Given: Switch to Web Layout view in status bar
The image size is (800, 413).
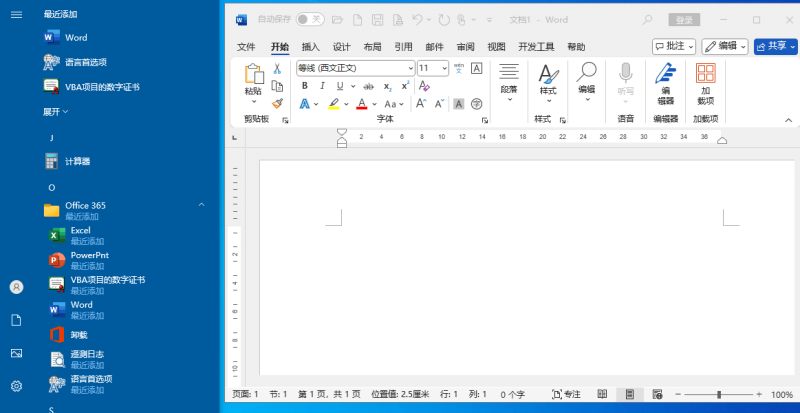Looking at the screenshot, I should (657, 394).
